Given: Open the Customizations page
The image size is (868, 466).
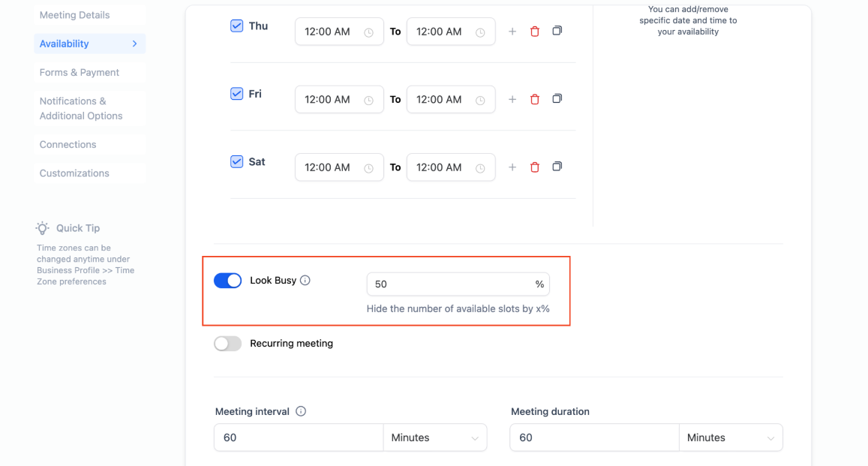Looking at the screenshot, I should [74, 173].
